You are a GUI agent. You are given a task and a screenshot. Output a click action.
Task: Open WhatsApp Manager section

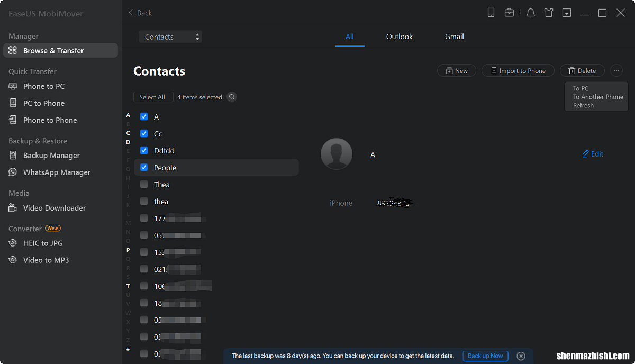57,172
